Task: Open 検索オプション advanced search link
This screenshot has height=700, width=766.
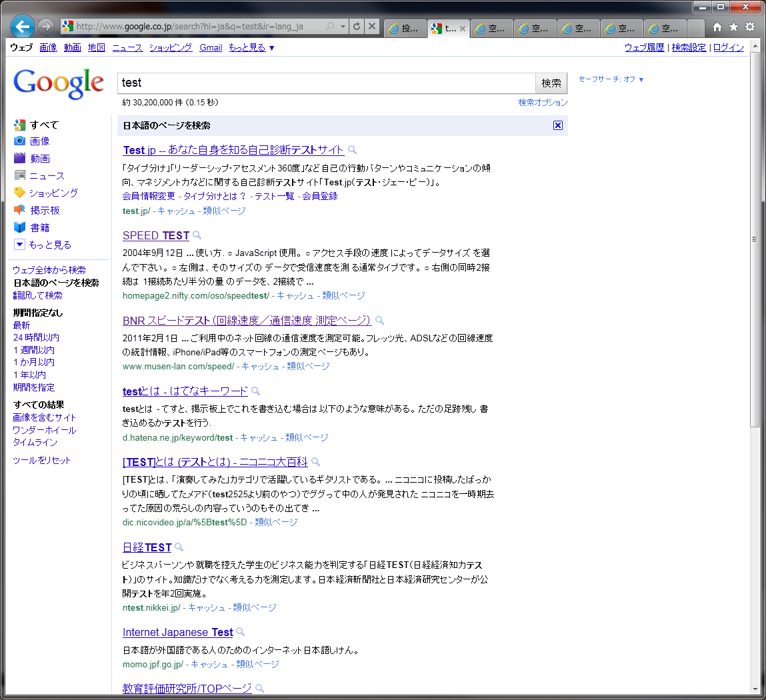Action: (543, 103)
